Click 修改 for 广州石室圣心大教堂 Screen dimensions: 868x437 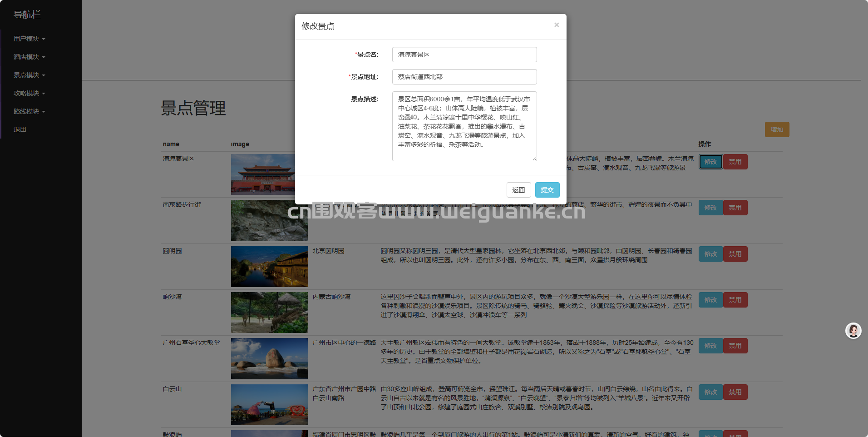pyautogui.click(x=710, y=346)
